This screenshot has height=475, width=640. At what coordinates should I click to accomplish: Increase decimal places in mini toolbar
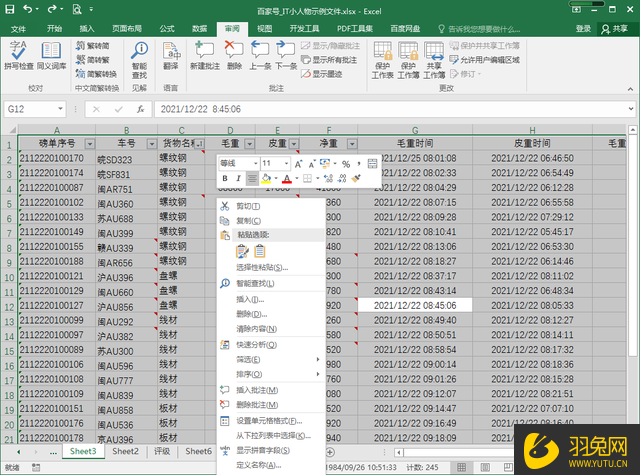[x=329, y=178]
